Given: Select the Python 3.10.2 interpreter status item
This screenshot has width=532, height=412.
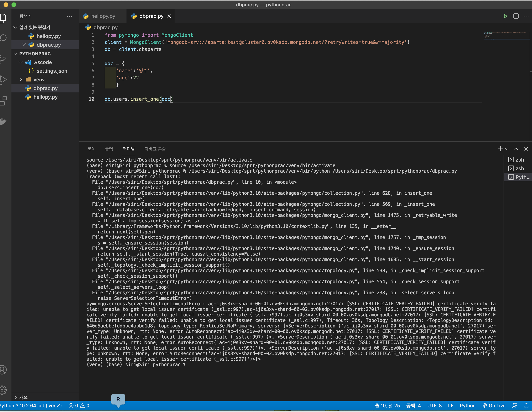Looking at the screenshot, I should pyautogui.click(x=31, y=406).
